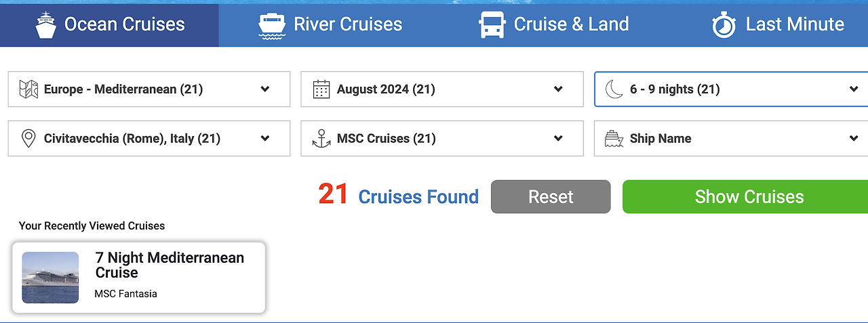
Task: Click the riverboat icon beside River Cruises
Action: click(x=272, y=26)
